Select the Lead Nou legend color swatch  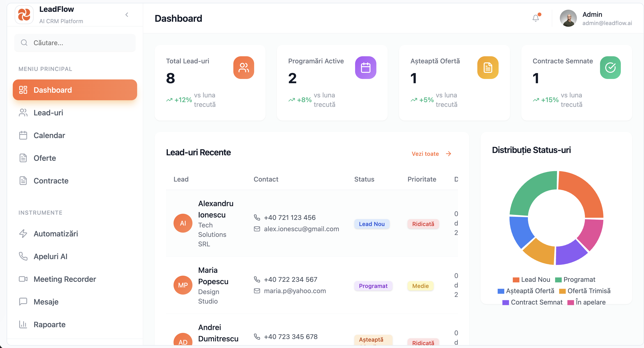(516, 279)
